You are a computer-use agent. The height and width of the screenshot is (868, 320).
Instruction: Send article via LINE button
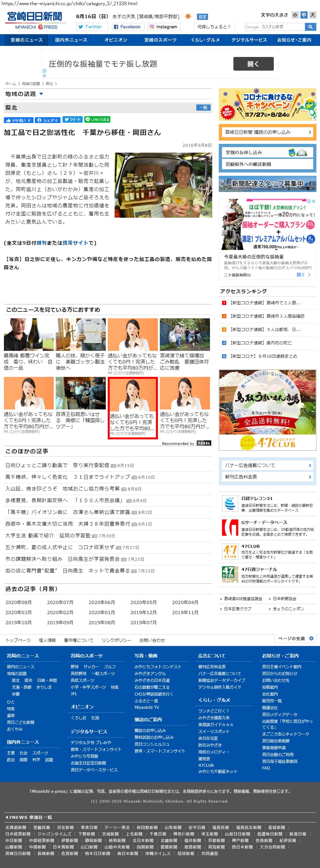(x=97, y=120)
